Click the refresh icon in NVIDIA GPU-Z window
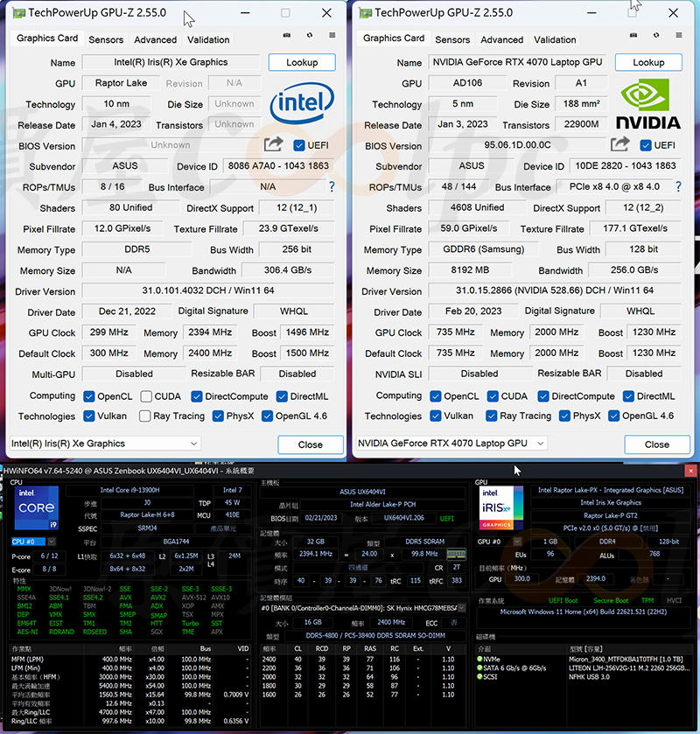700x734 pixels. click(656, 35)
